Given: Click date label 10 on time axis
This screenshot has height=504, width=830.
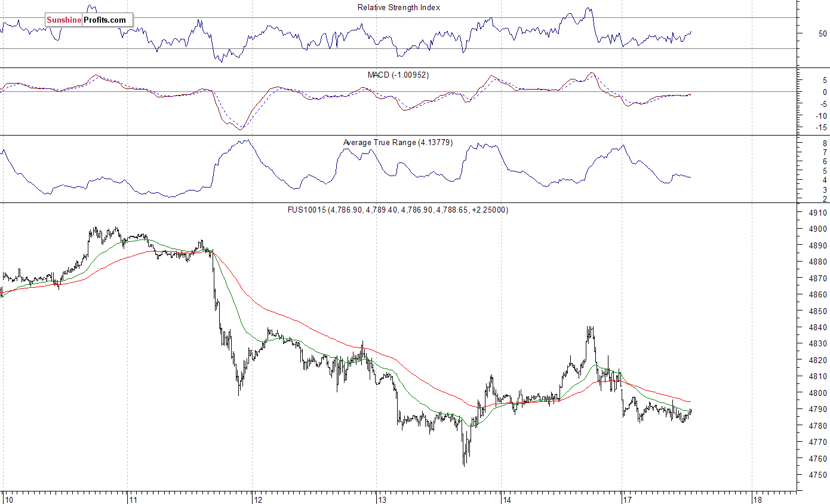Looking at the screenshot, I should 10,499.
